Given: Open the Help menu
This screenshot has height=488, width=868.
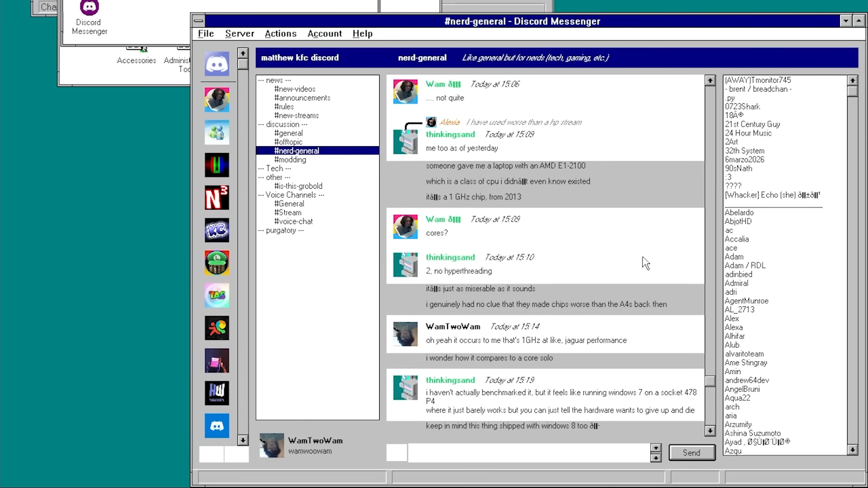Looking at the screenshot, I should [x=362, y=33].
